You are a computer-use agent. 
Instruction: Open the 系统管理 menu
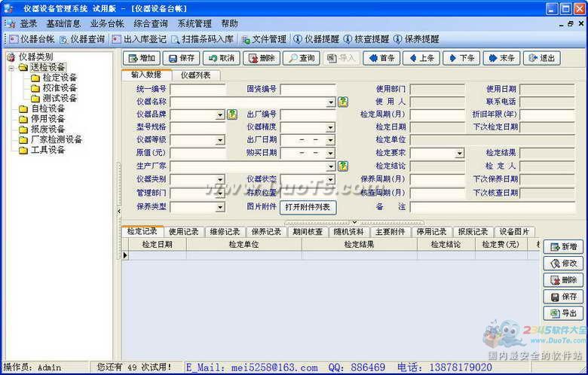point(194,23)
